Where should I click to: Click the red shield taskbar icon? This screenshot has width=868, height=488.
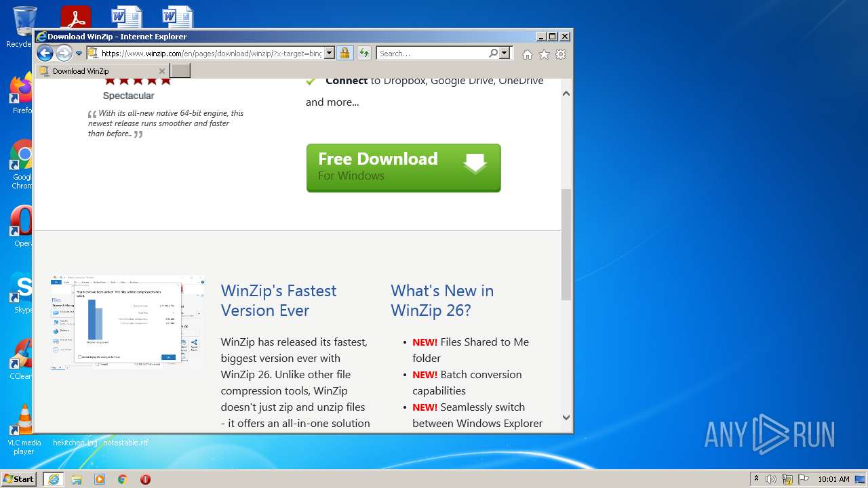145,479
